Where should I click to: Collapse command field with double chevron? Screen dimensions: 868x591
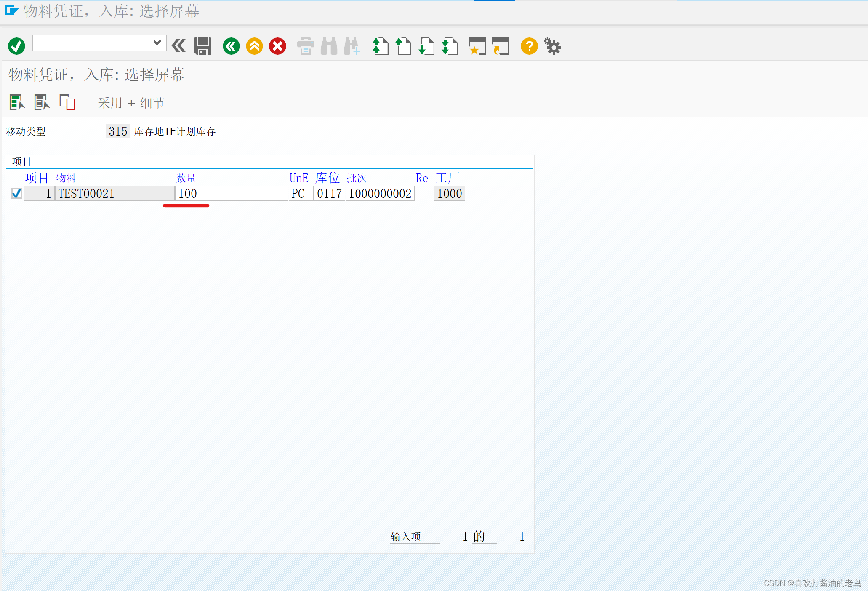pos(178,45)
